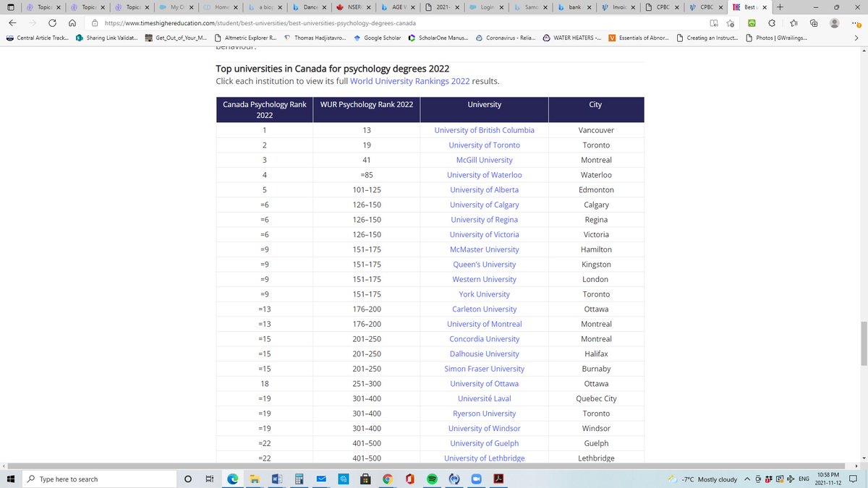Select the Vancouver city cell

(596, 130)
